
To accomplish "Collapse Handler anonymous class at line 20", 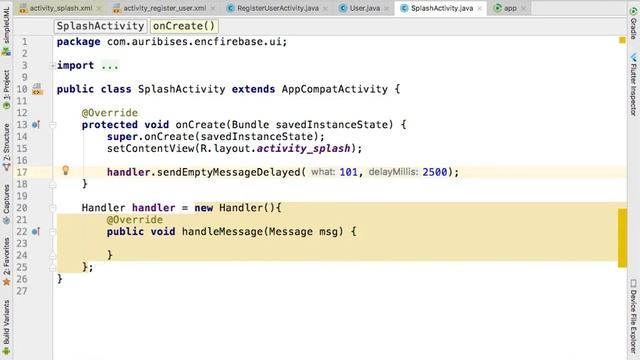I will click(x=53, y=208).
